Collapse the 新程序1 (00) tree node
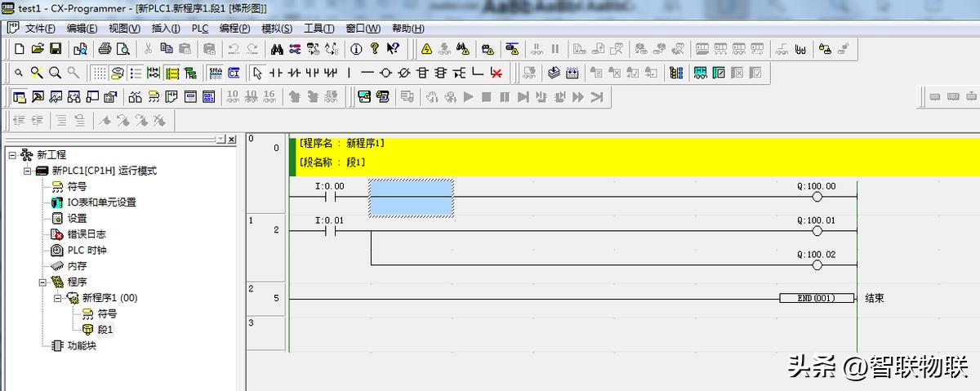Viewport: 980px width, 391px height. click(x=58, y=298)
